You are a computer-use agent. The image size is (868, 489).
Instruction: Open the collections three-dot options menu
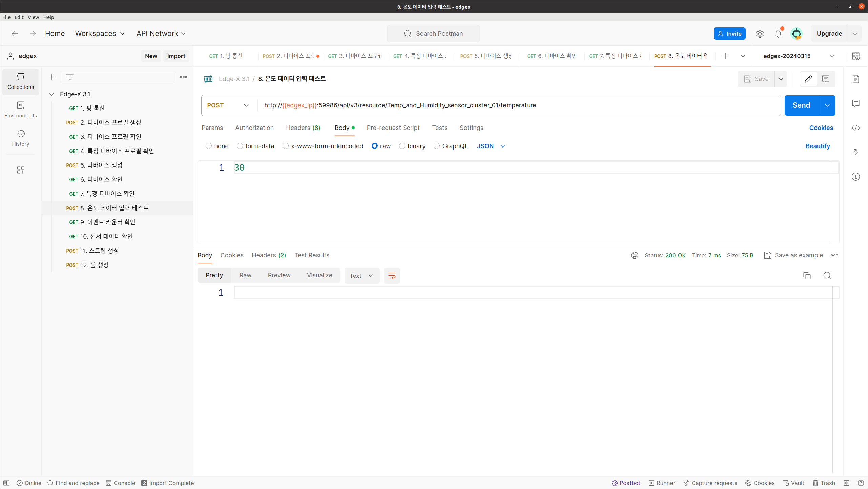pos(184,77)
